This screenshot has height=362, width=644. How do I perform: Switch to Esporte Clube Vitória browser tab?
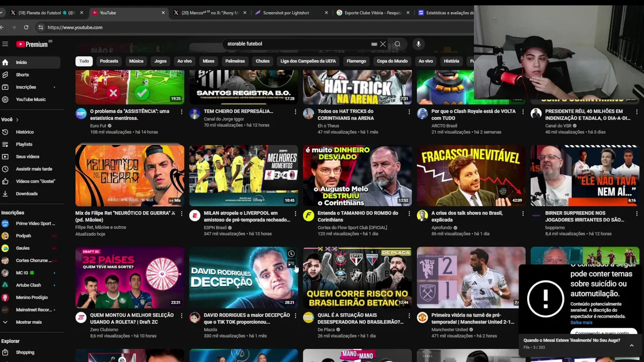coord(373,13)
